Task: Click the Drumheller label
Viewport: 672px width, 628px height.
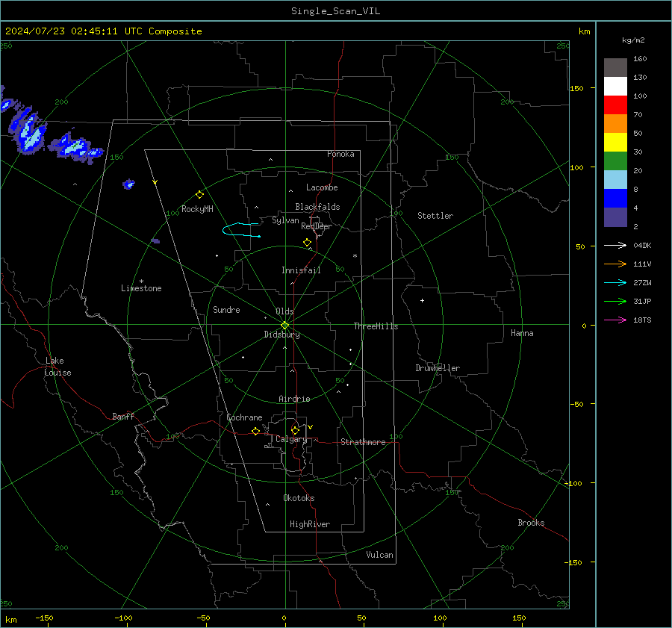Action: pyautogui.click(x=438, y=368)
